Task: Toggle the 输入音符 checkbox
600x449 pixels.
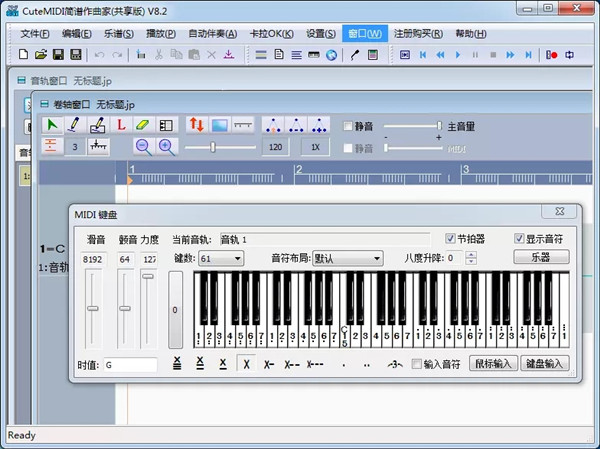Action: [x=416, y=364]
